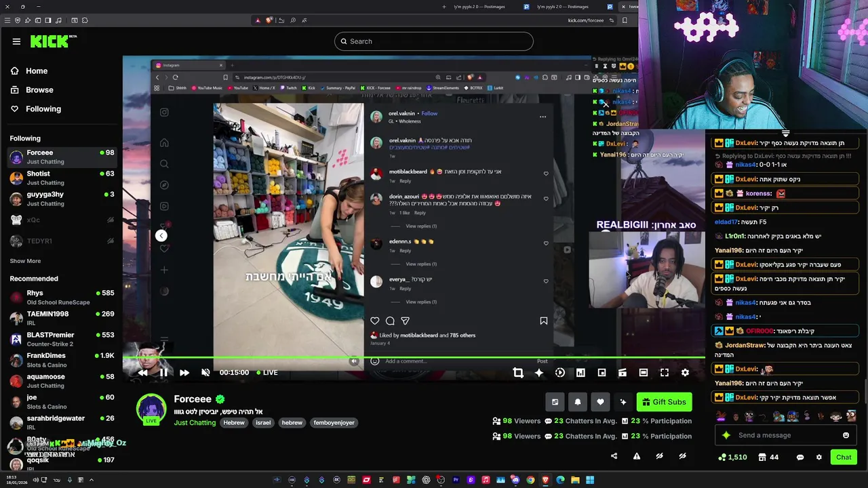This screenshot has width=868, height=488.
Task: Click the Instagram save bookmark icon
Action: coord(543,321)
